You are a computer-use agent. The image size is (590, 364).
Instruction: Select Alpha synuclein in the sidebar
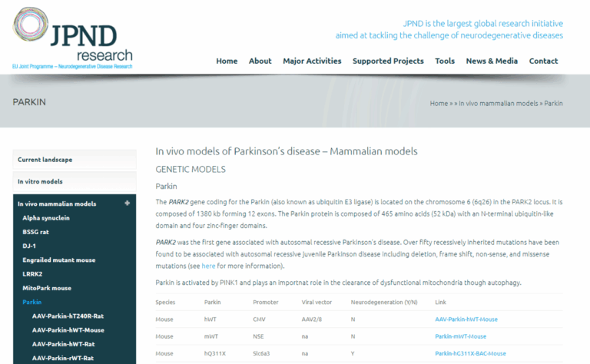pyautogui.click(x=46, y=218)
